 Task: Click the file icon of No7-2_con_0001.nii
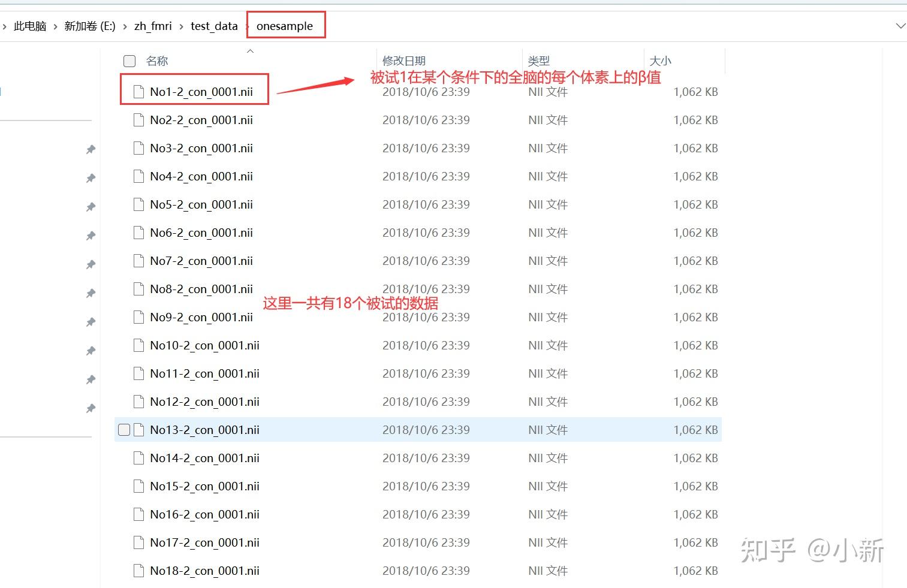138,261
